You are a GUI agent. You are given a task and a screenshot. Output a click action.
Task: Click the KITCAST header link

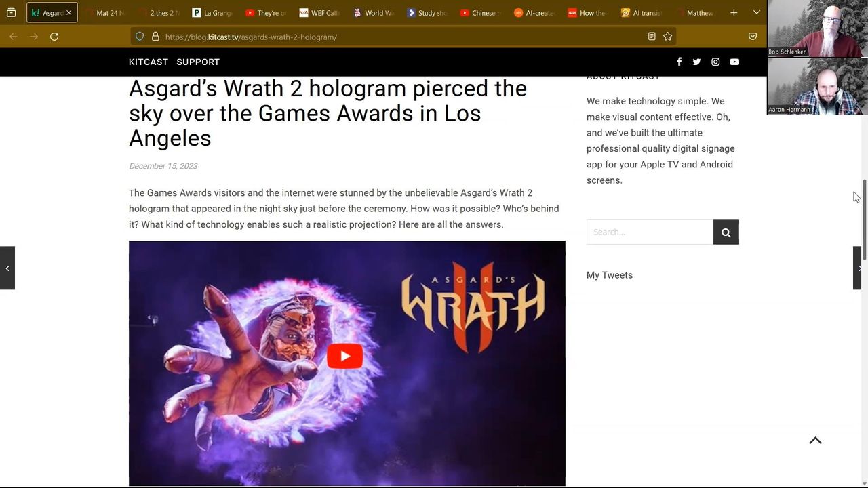(x=149, y=62)
